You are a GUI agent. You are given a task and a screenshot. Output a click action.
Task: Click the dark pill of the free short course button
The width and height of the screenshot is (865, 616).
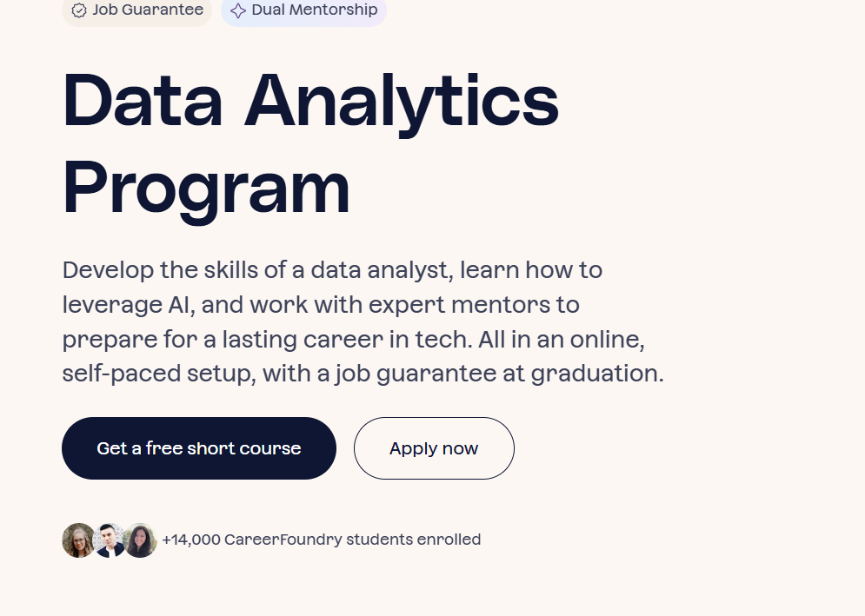(198, 448)
